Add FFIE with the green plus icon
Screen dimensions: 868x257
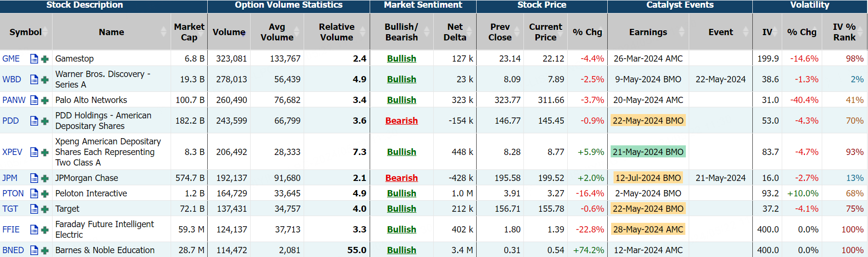pos(45,230)
